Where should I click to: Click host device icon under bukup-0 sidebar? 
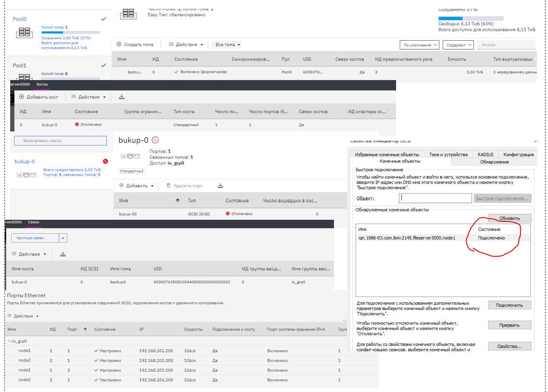(x=26, y=175)
